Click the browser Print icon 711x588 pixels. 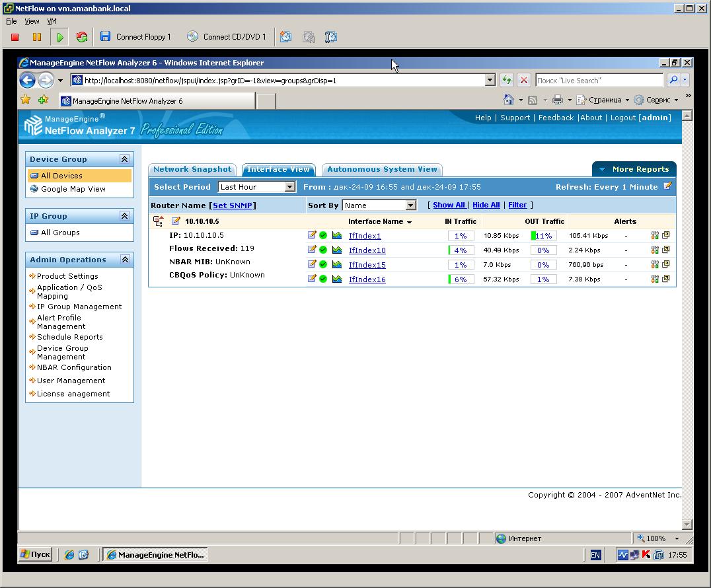[x=558, y=100]
